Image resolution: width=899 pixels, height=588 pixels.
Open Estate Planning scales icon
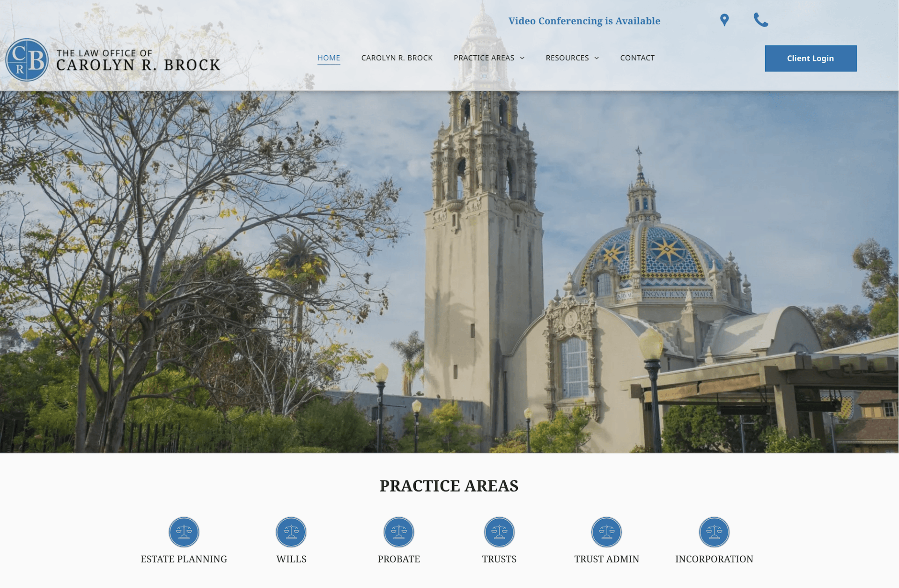(x=184, y=532)
